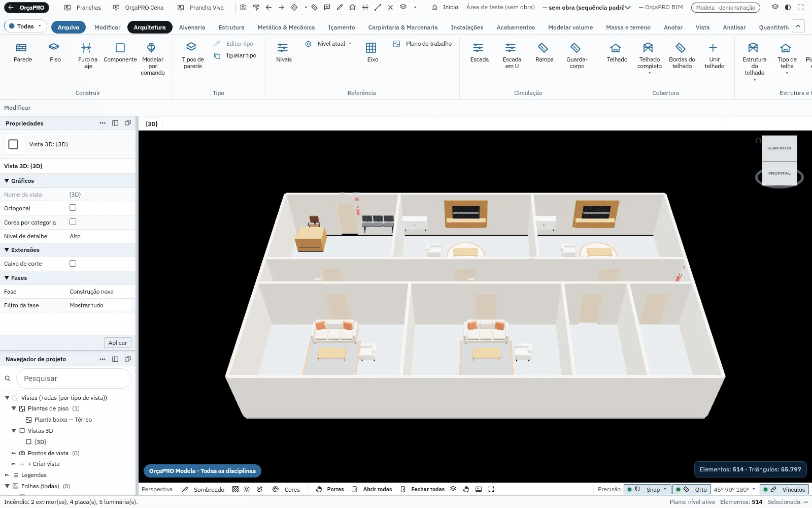Pick the Componente tool
The height and width of the screenshot is (508, 812).
(120, 53)
